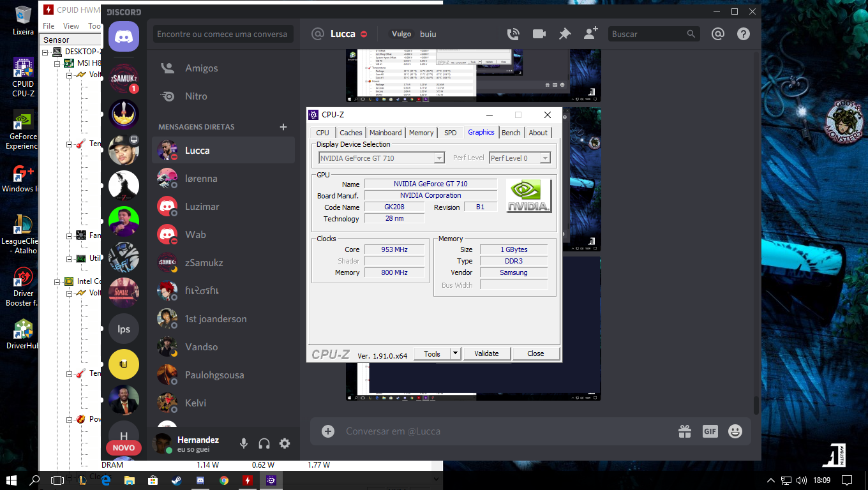Screen dimensions: 868x490
Task: Open Lixeira recycle bin on desktop
Action: (23, 20)
